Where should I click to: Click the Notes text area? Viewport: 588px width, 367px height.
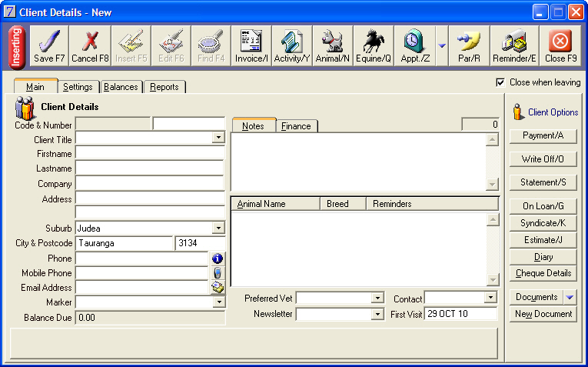tap(358, 162)
